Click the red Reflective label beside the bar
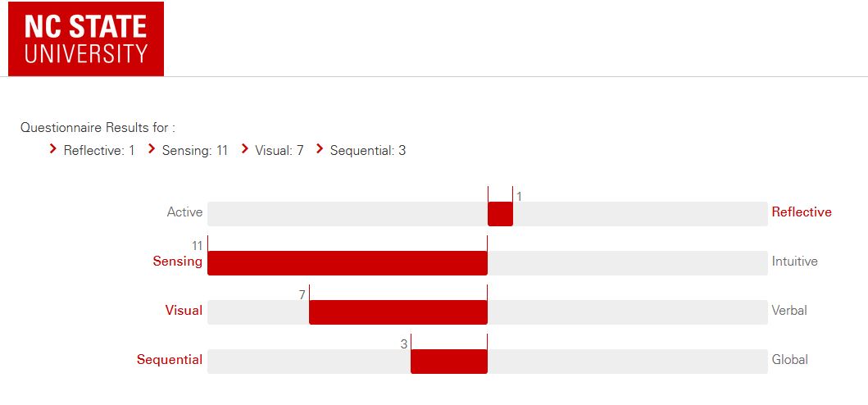 [x=802, y=212]
